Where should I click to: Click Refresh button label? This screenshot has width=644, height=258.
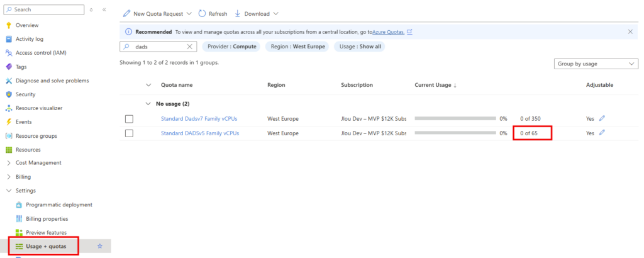[x=218, y=14]
